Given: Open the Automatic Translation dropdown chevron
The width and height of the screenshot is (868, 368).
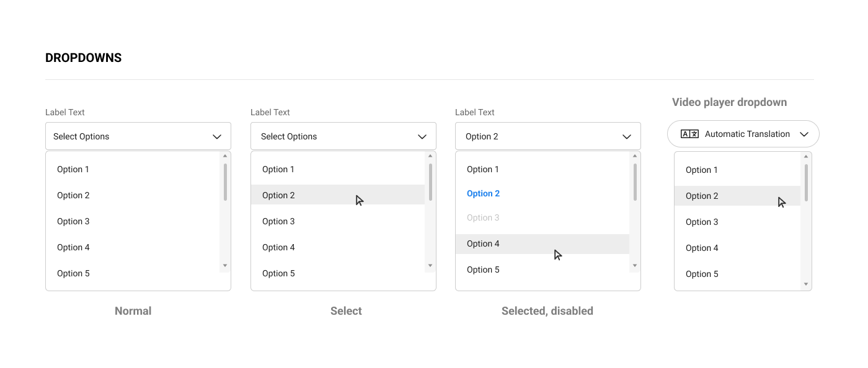Looking at the screenshot, I should (x=804, y=134).
